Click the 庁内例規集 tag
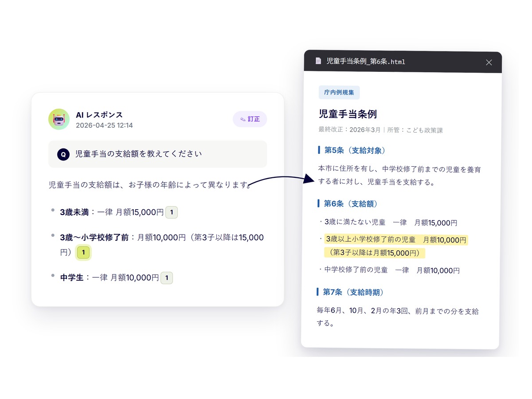Viewport: 532px width, 399px height. point(339,93)
